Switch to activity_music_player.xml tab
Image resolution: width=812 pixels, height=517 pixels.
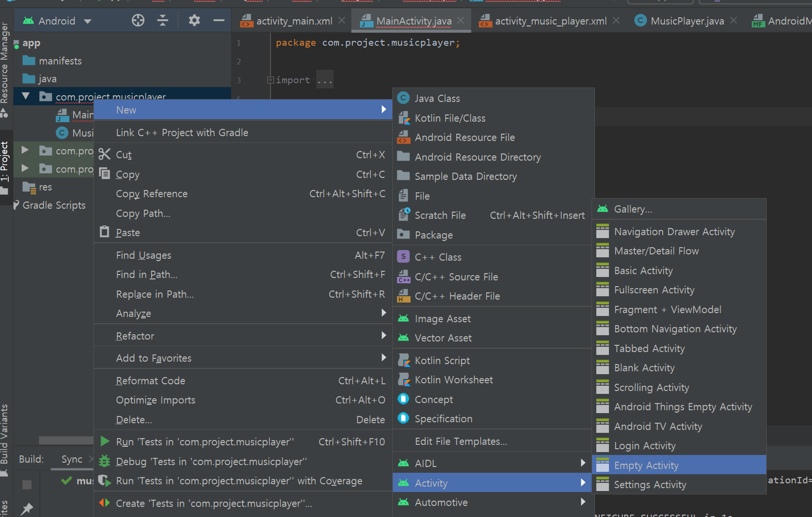pyautogui.click(x=551, y=21)
